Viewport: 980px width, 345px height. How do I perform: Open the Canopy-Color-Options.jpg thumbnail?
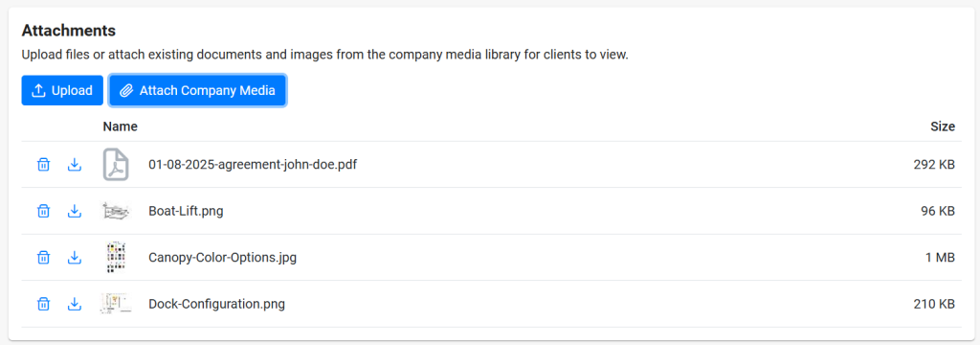(x=116, y=258)
